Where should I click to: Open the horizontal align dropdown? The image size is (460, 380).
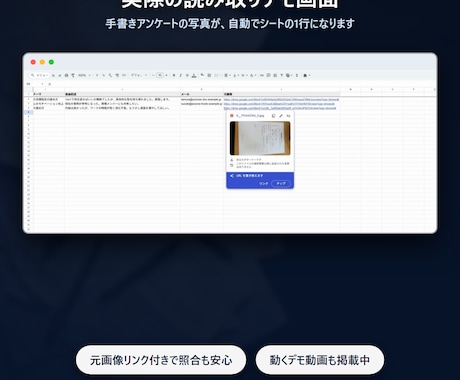[227, 75]
